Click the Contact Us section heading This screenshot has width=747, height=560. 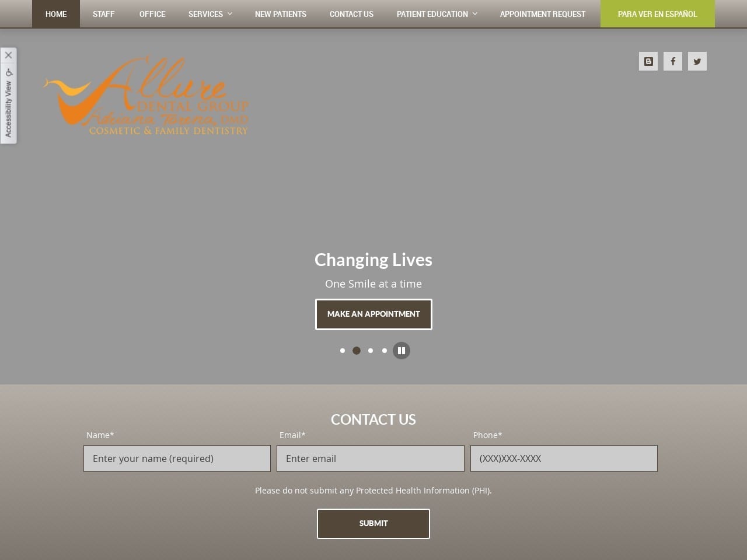pos(373,419)
